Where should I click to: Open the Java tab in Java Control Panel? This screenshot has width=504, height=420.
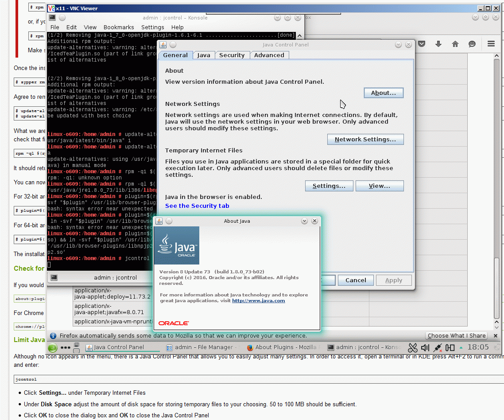pyautogui.click(x=204, y=55)
